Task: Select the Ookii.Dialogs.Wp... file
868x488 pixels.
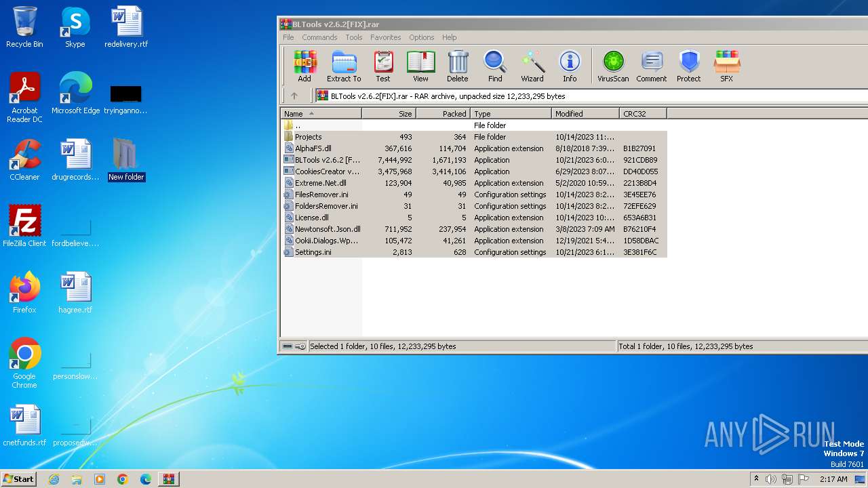Action: click(x=473, y=241)
